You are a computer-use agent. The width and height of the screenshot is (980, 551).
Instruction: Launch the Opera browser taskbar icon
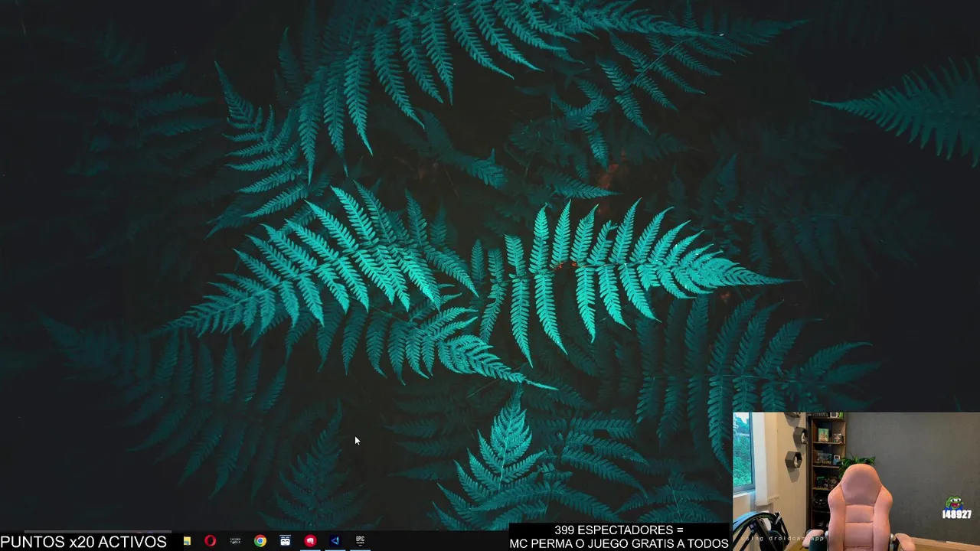pyautogui.click(x=211, y=541)
